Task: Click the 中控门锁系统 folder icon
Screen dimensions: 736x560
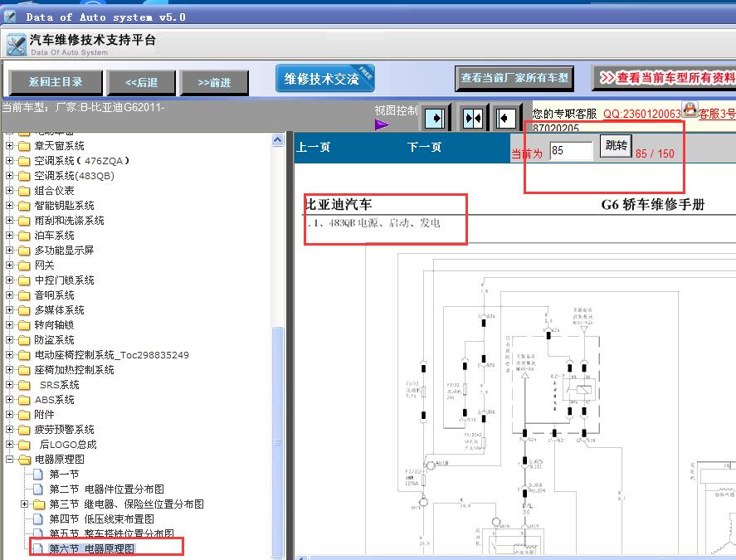Action: pyautogui.click(x=24, y=280)
